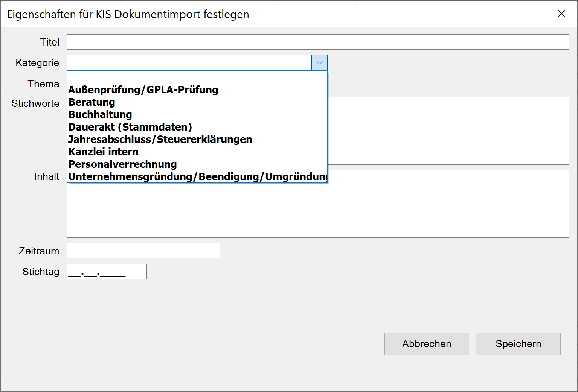The width and height of the screenshot is (578, 392).
Task: Focus the Stichworte text area
Action: click(x=452, y=132)
